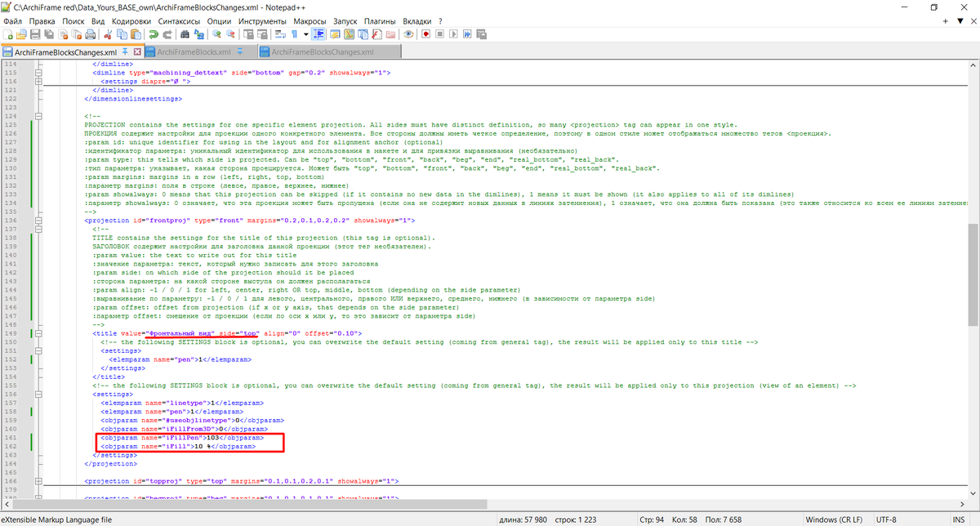This screenshot has height=526, width=980.
Task: Open a file using the toolbar folder icon
Action: point(21,34)
